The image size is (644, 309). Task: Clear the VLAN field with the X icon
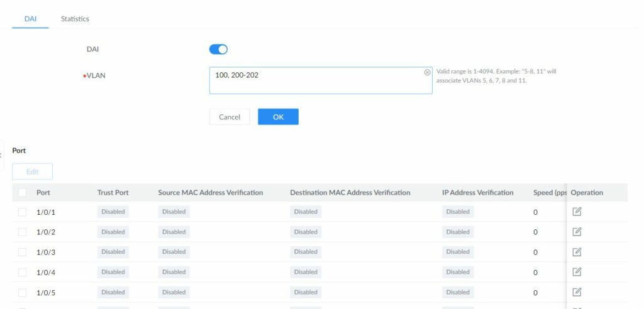427,72
